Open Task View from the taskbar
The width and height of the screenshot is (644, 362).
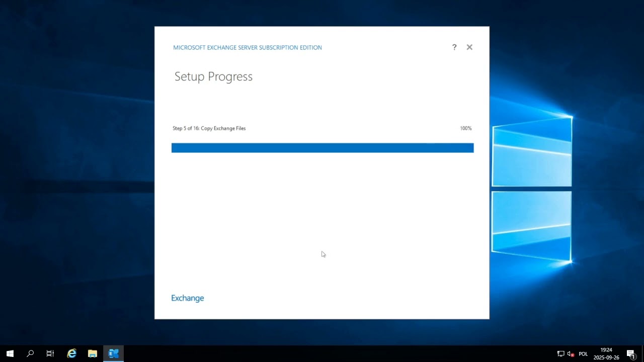point(50,354)
